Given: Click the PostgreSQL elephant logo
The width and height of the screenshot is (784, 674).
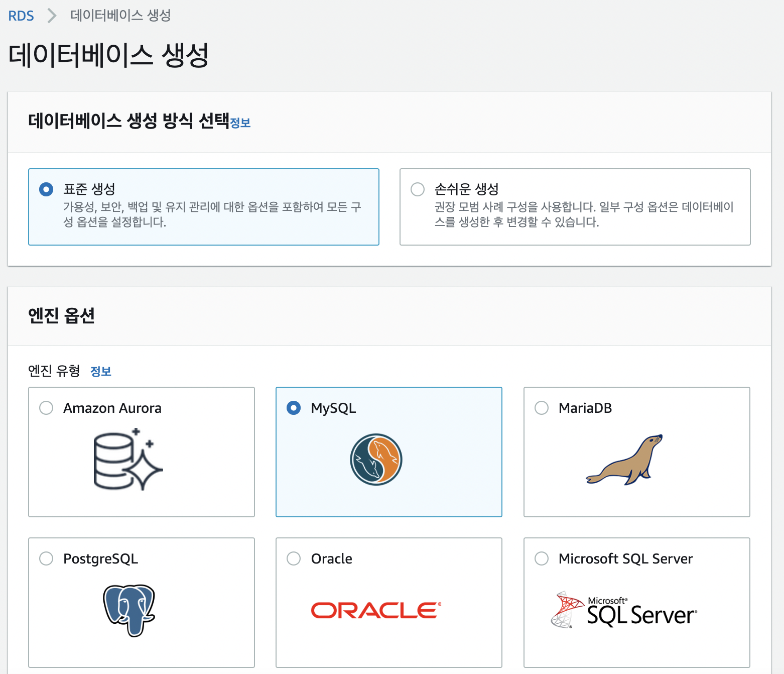Looking at the screenshot, I should tap(129, 610).
